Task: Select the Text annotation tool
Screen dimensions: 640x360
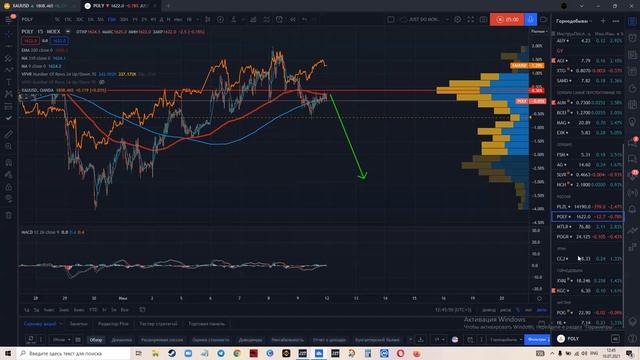Action: (9, 82)
